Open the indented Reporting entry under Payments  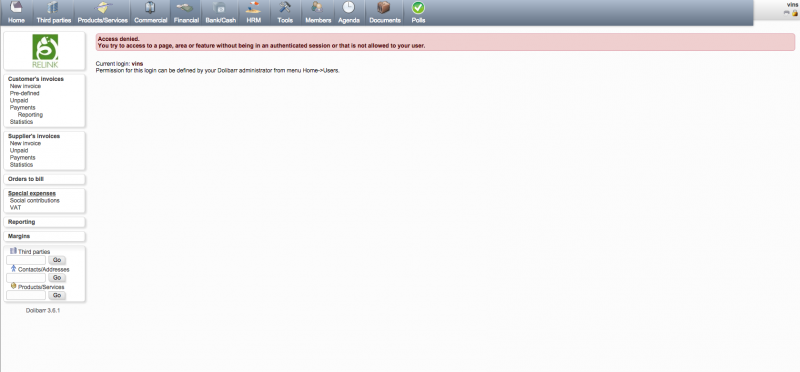(x=31, y=115)
